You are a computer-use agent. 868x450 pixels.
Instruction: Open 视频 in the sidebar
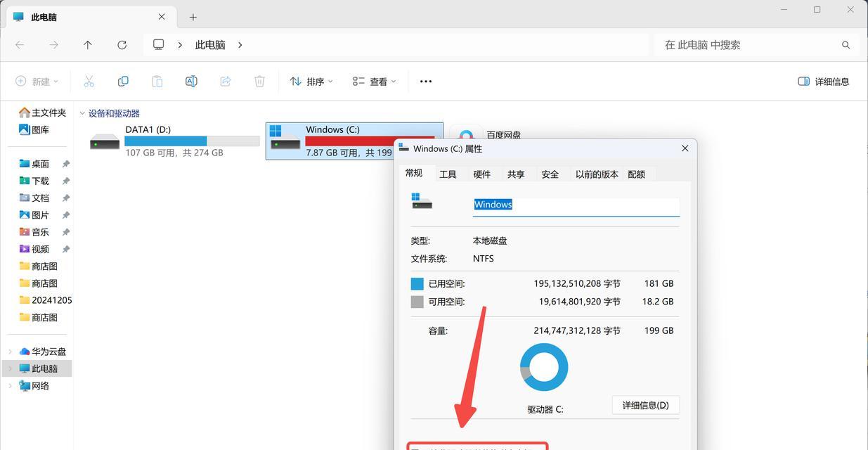point(34,249)
